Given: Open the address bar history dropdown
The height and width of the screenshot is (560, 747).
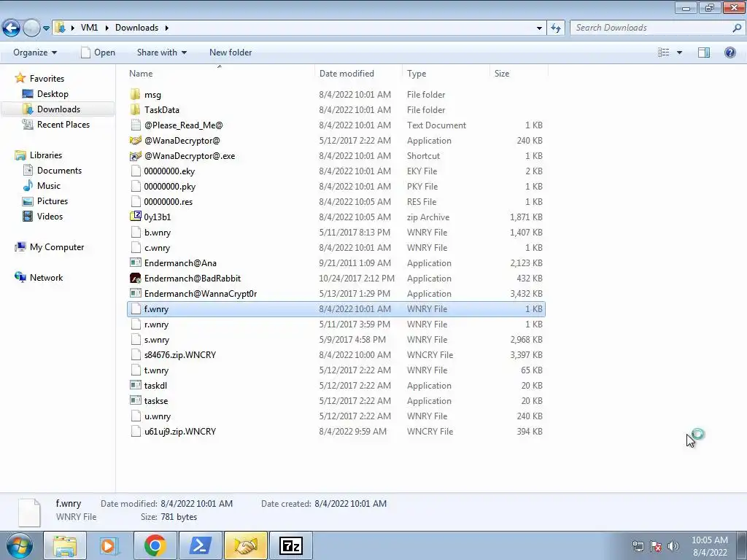Looking at the screenshot, I should click(539, 28).
